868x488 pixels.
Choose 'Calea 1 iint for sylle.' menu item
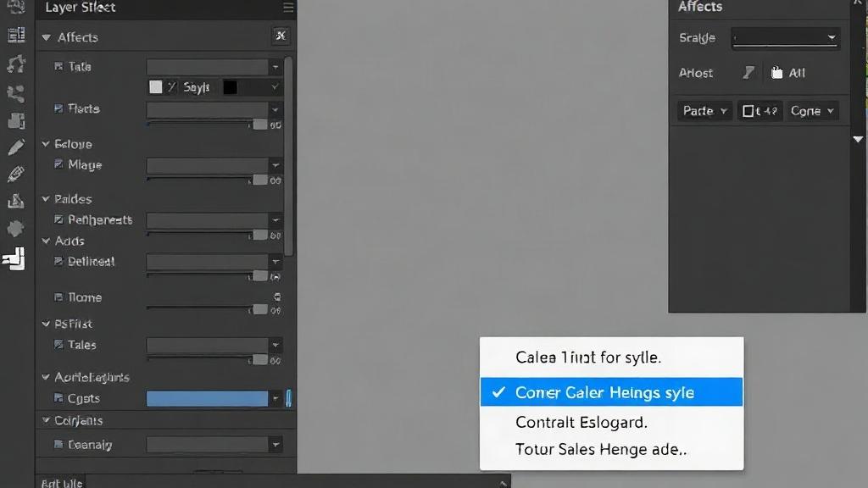point(612,358)
